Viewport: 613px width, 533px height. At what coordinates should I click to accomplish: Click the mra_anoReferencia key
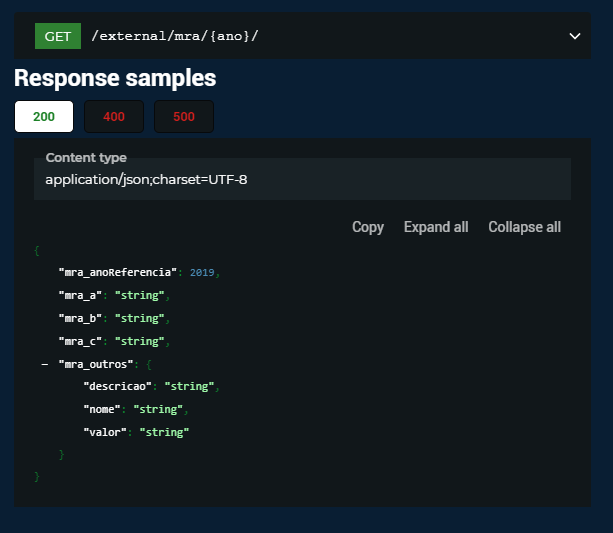tap(118, 272)
